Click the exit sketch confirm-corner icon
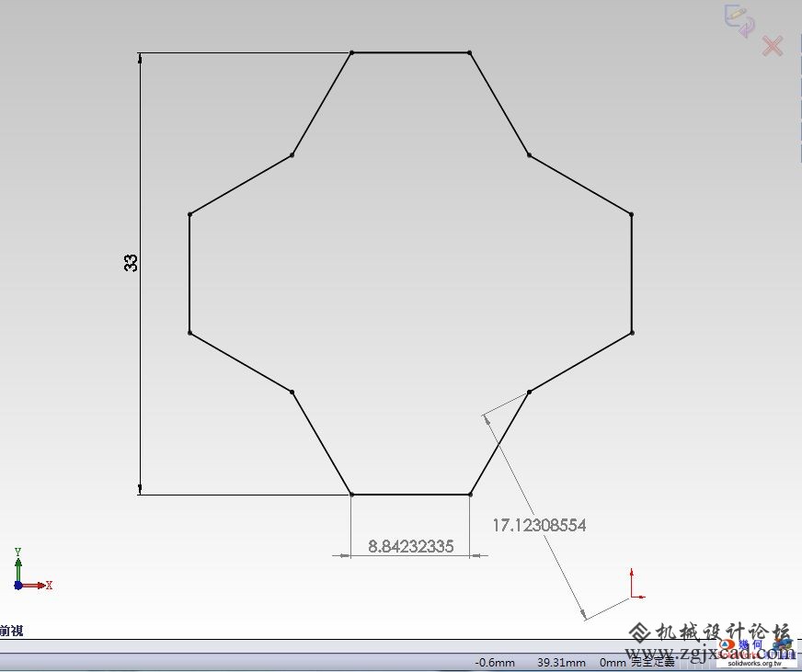This screenshot has width=802, height=672. 739,20
